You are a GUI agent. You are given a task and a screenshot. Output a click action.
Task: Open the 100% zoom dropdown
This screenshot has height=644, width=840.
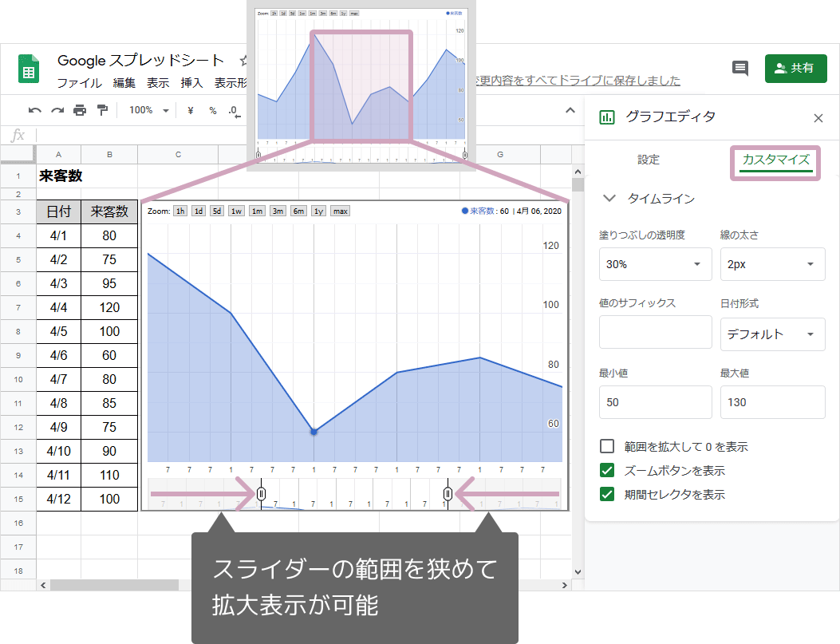[x=149, y=110]
